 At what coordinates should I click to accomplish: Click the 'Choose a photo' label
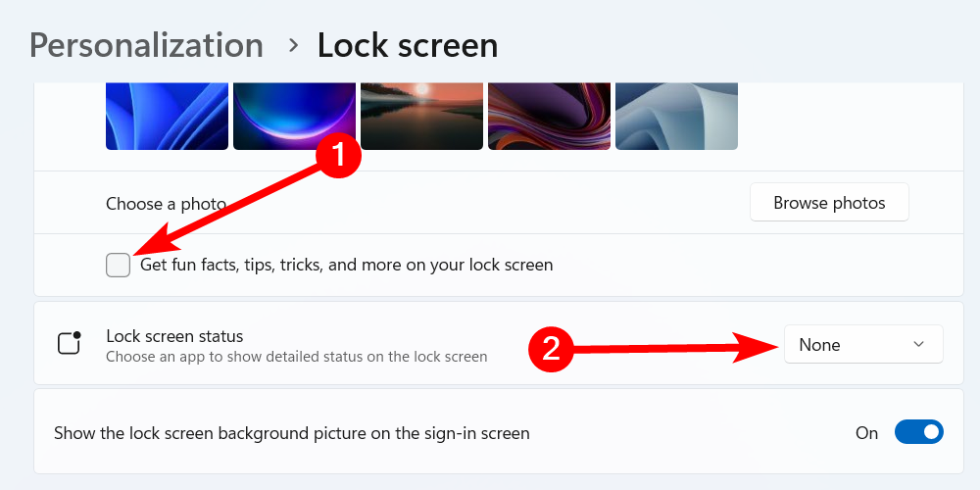[x=166, y=204]
